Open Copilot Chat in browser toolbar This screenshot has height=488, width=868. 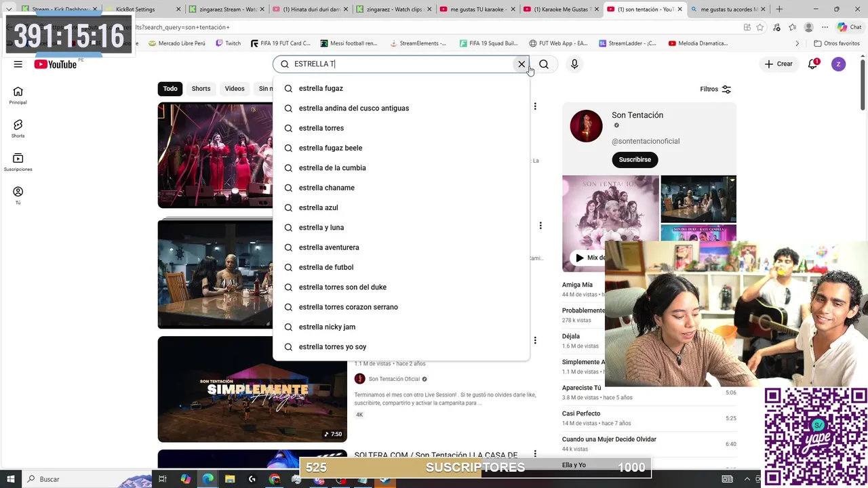pyautogui.click(x=850, y=27)
